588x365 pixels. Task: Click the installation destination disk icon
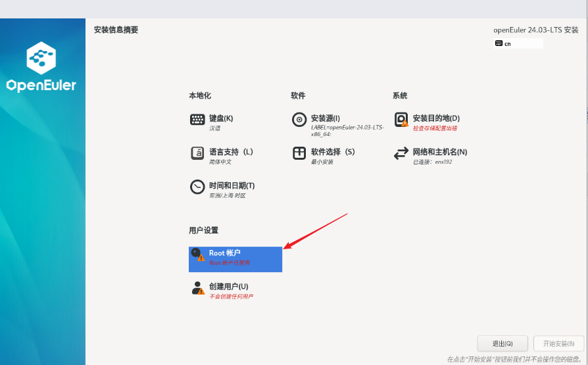[x=401, y=120]
